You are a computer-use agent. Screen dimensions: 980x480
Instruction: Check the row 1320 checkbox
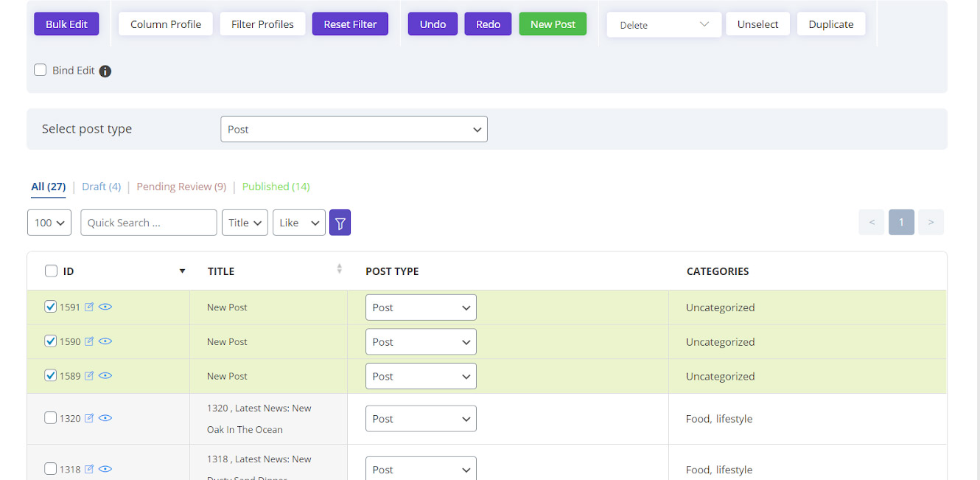[51, 417]
